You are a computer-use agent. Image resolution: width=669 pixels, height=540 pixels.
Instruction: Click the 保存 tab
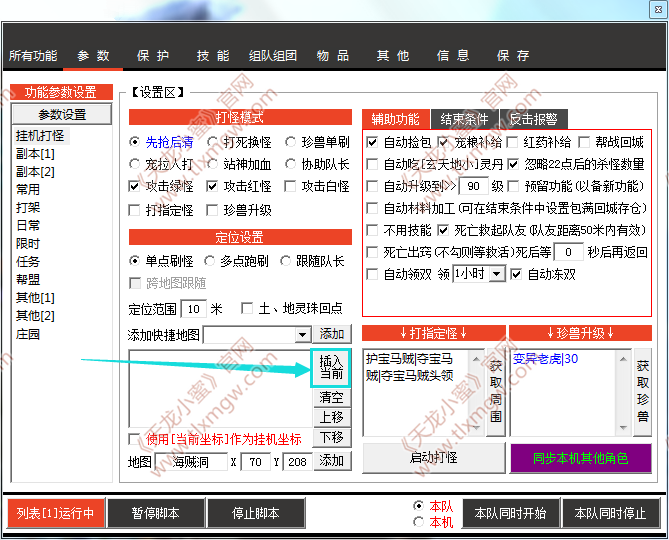pyautogui.click(x=513, y=55)
